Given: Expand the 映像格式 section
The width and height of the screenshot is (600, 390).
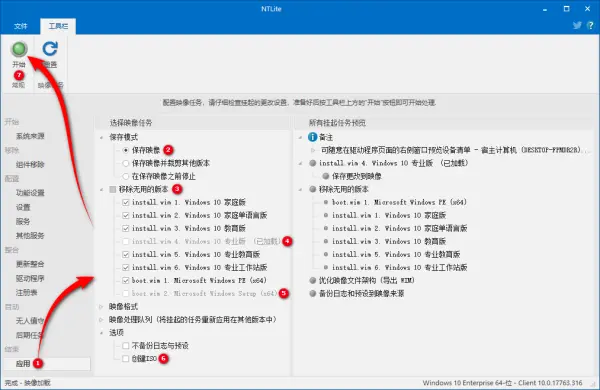Looking at the screenshot, I should pyautogui.click(x=101, y=307).
